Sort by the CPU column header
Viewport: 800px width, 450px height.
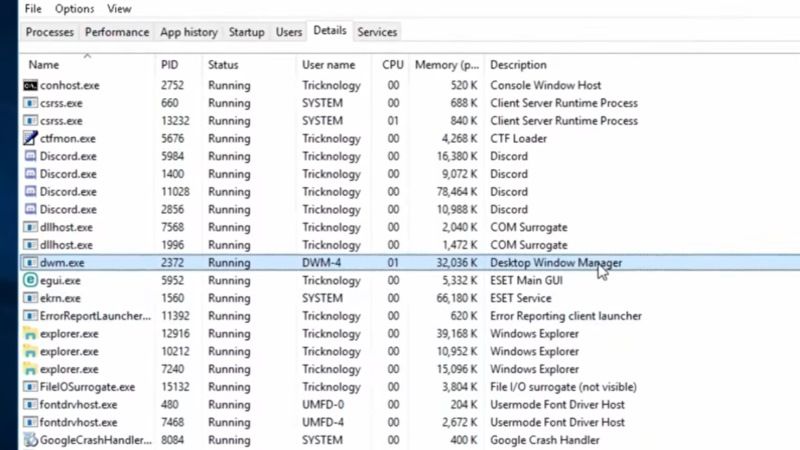(392, 65)
